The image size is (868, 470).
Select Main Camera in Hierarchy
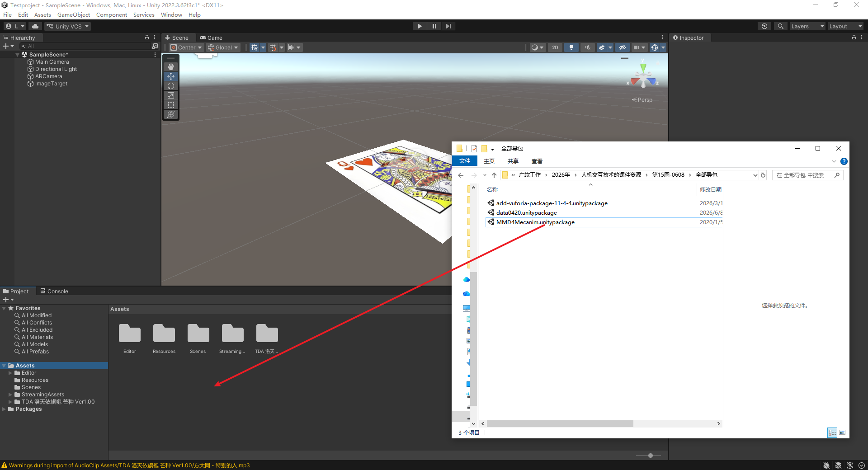click(x=52, y=62)
